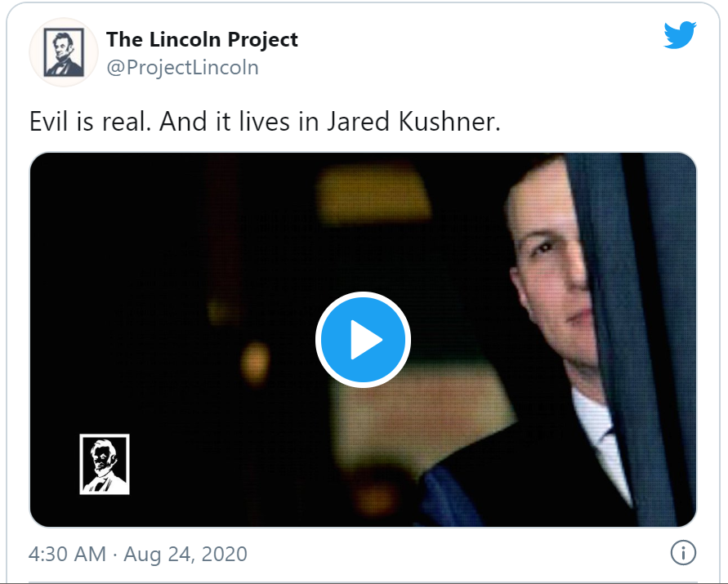Click the white triangle inside the play button
The width and height of the screenshot is (728, 584).
click(x=365, y=339)
